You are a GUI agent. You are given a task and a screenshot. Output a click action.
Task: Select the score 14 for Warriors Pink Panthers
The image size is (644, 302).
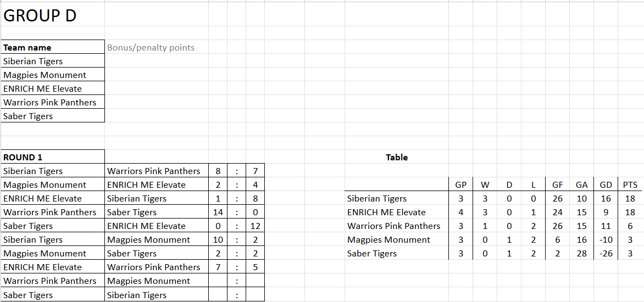(x=218, y=212)
